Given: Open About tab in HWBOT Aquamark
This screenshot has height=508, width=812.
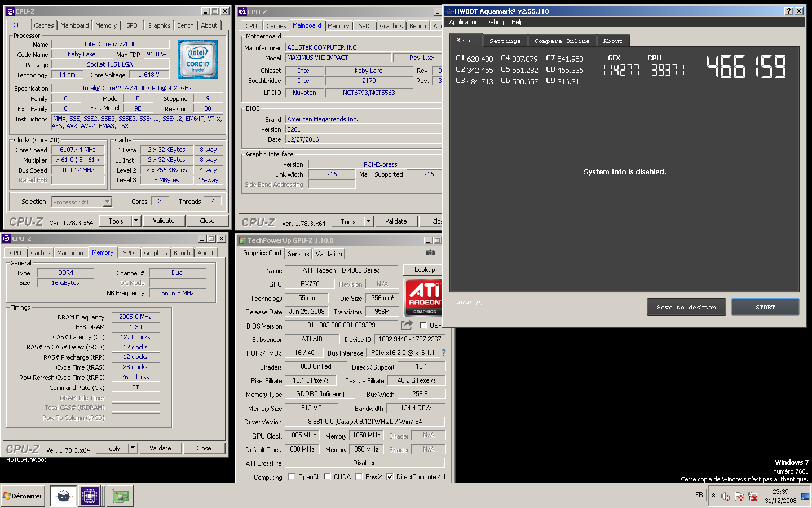Looking at the screenshot, I should tap(613, 41).
